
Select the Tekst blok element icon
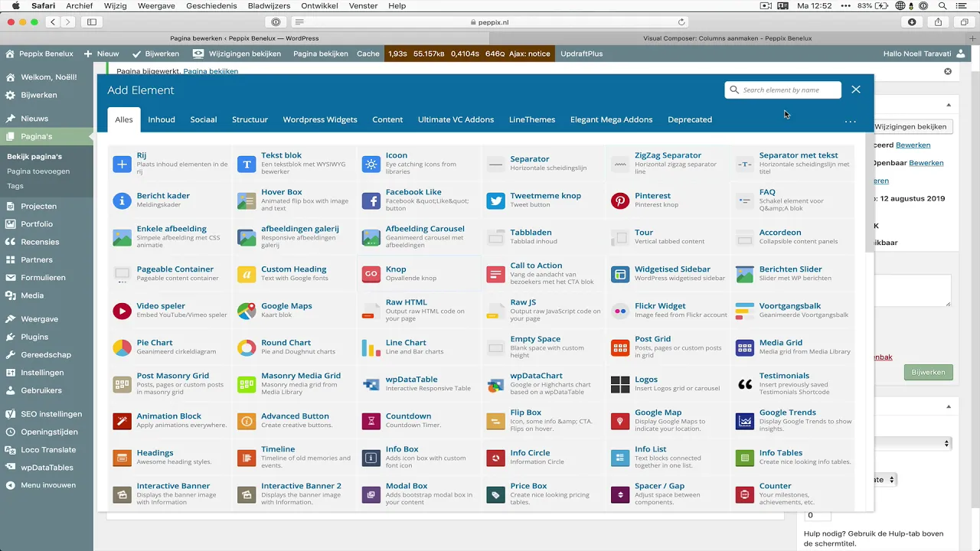[247, 164]
